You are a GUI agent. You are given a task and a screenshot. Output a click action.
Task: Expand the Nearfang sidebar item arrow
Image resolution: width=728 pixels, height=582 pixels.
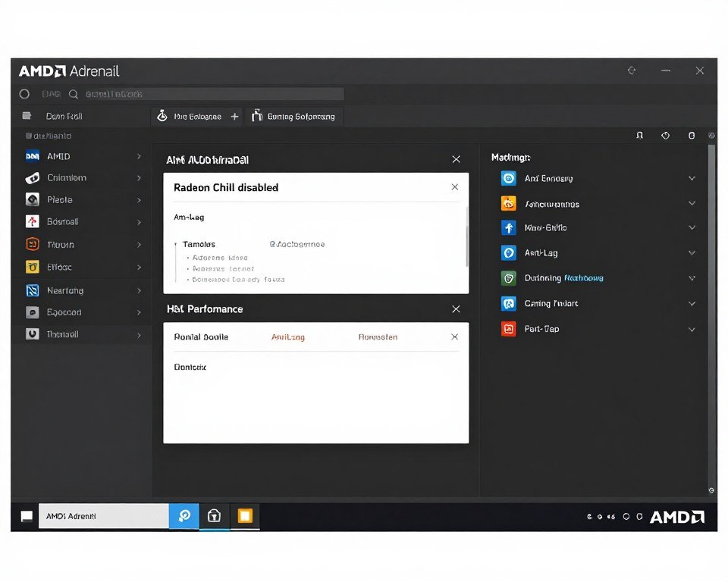pos(139,290)
